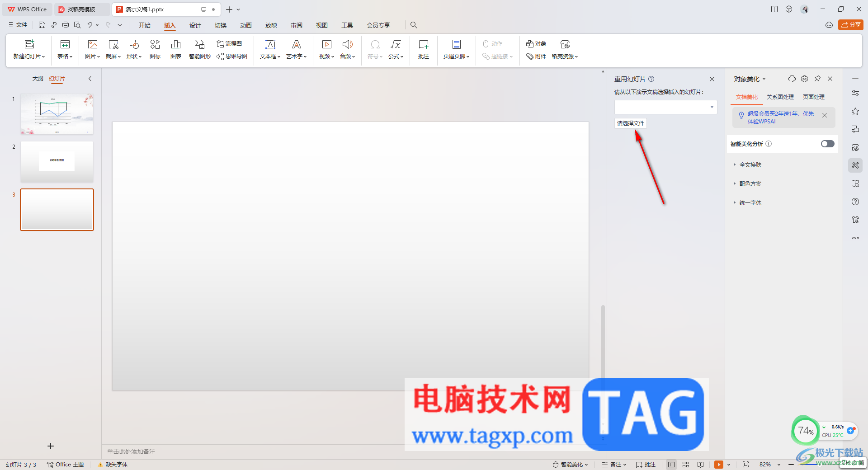Insert a chart with 图表 button

(176, 49)
